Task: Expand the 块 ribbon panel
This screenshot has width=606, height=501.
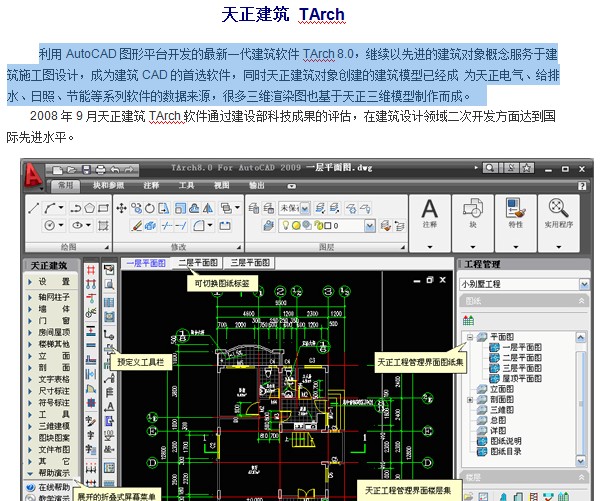Action: pyautogui.click(x=473, y=247)
